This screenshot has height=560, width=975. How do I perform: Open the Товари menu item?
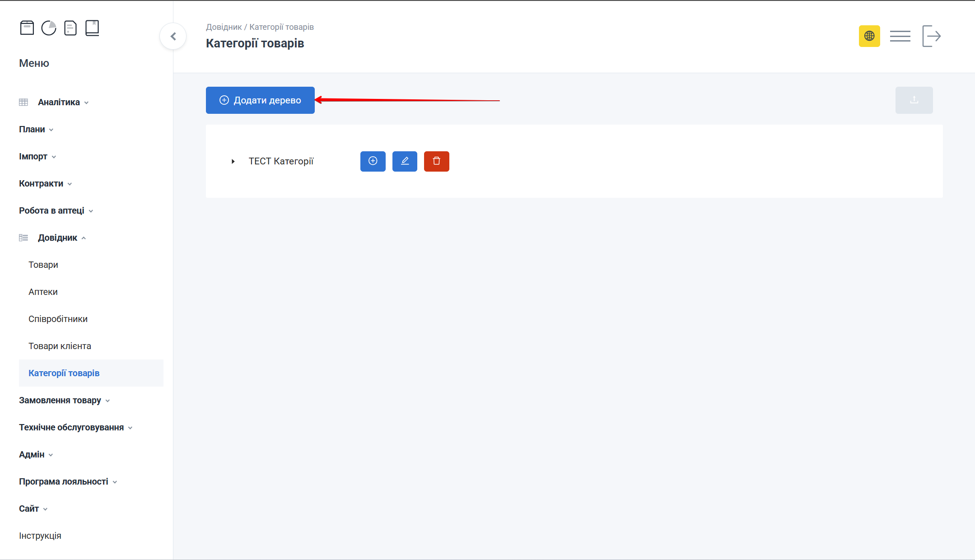click(43, 265)
